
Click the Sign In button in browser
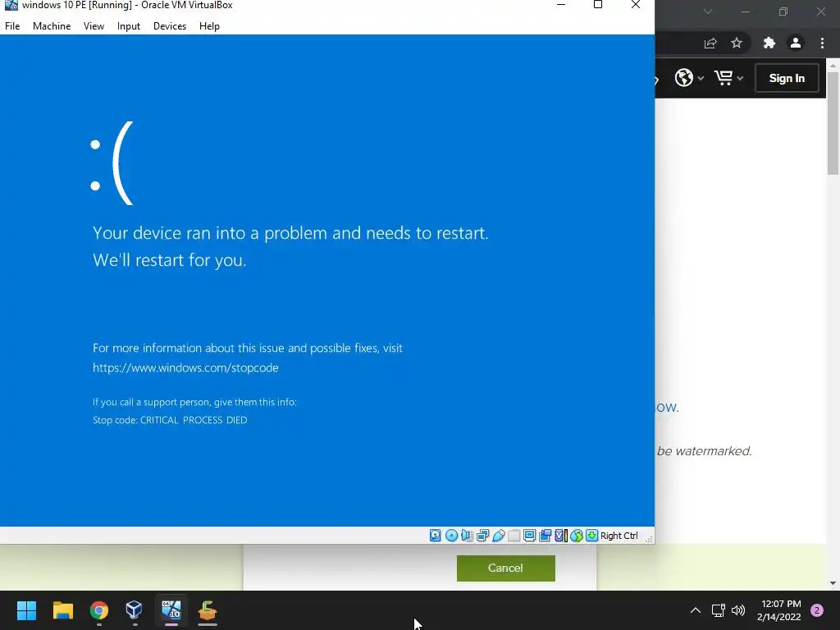click(787, 78)
